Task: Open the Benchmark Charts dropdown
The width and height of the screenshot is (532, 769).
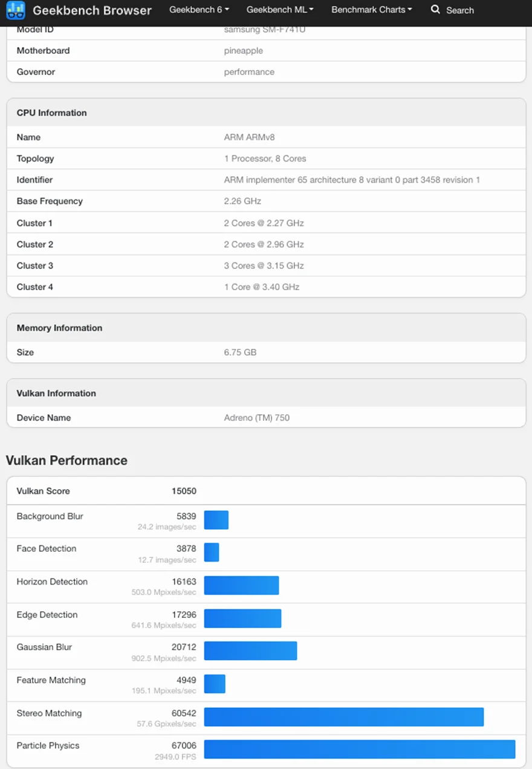Action: pos(371,10)
